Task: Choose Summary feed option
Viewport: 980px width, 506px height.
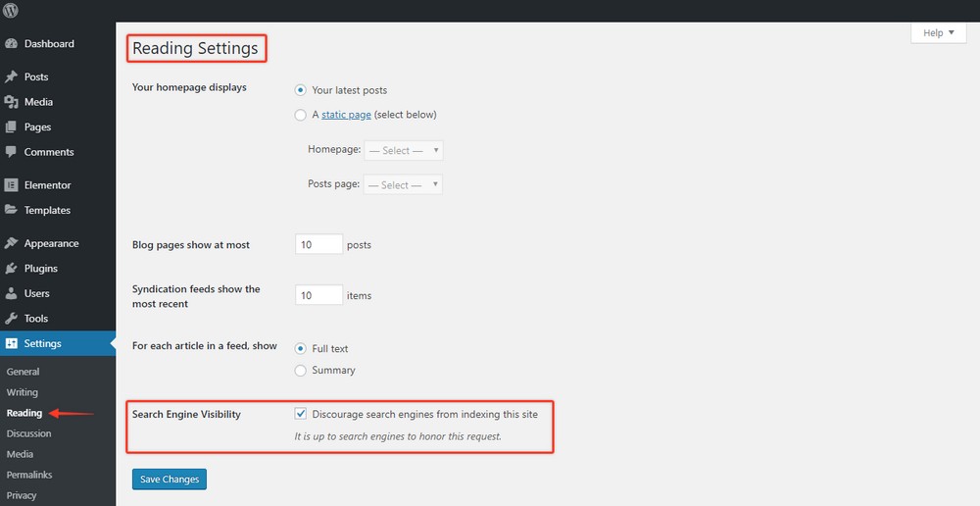Action: coord(301,371)
